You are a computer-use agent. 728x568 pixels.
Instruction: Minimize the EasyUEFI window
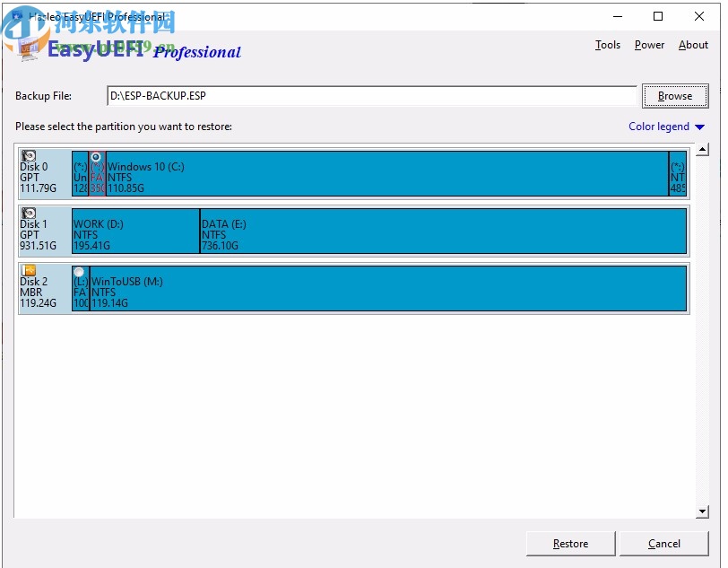[x=618, y=16]
